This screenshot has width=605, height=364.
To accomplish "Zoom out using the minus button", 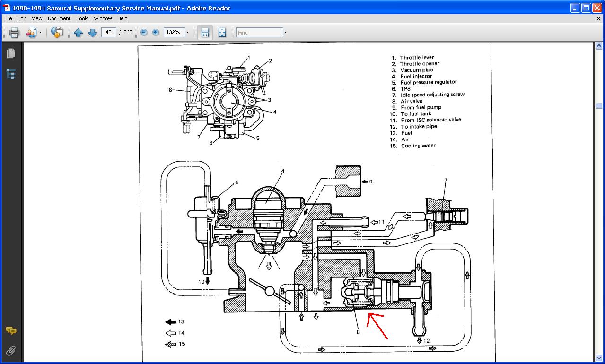I will [x=144, y=33].
